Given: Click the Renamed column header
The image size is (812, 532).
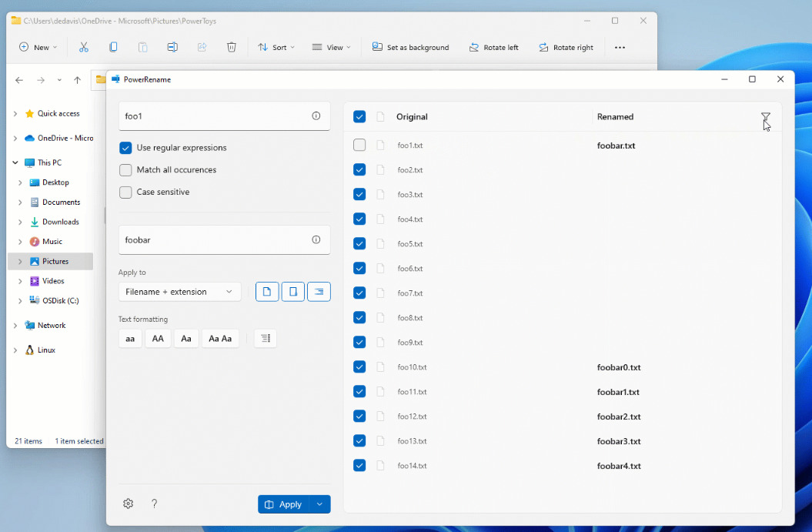Looking at the screenshot, I should click(615, 116).
